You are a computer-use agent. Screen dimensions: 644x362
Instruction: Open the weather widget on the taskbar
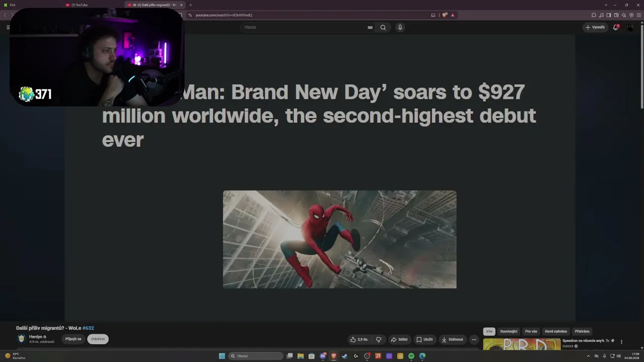pos(15,356)
